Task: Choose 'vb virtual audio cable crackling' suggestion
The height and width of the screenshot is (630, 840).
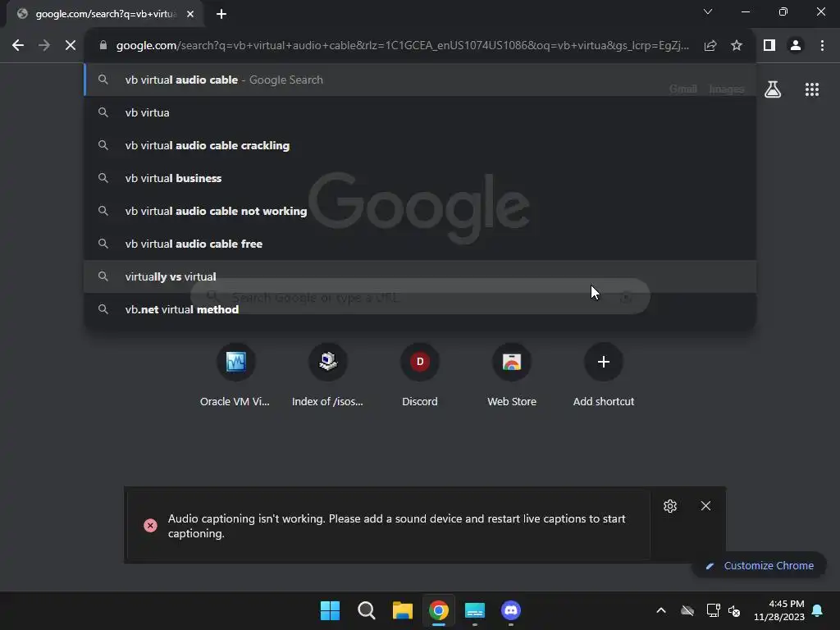Action: click(x=420, y=145)
